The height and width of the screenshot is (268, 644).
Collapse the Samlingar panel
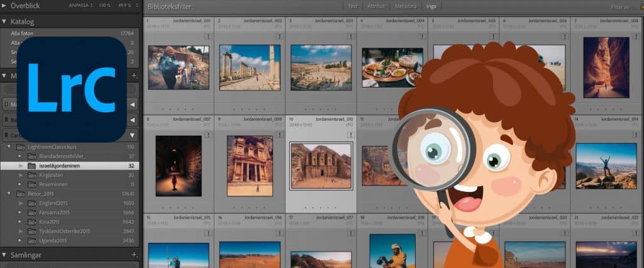4,255
